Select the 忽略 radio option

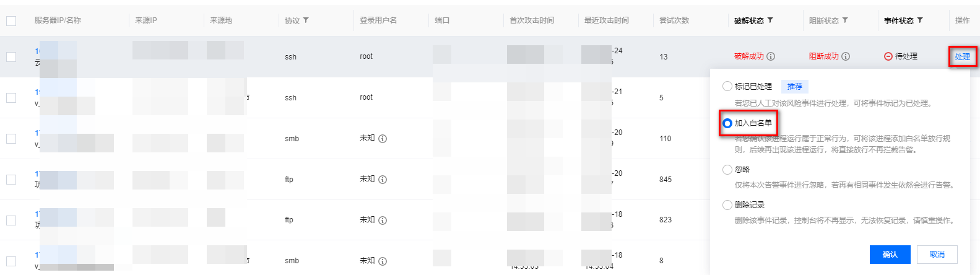(x=727, y=170)
